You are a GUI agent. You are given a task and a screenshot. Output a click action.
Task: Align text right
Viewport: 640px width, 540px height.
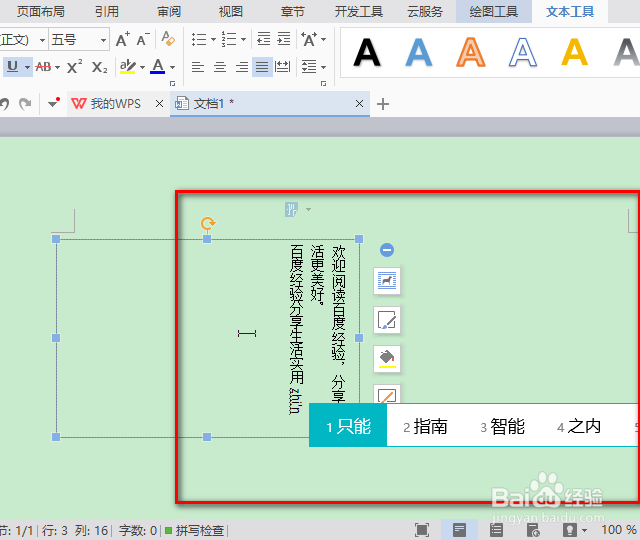coord(242,67)
